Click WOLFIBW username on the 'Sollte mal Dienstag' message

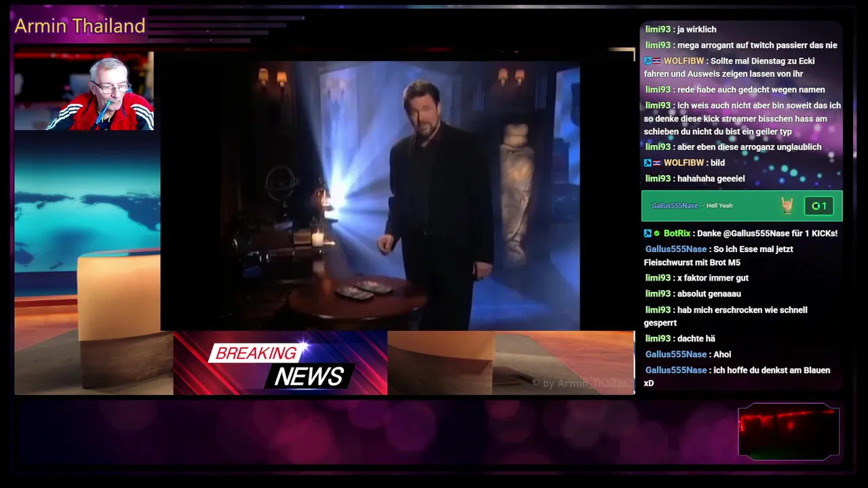coord(684,61)
